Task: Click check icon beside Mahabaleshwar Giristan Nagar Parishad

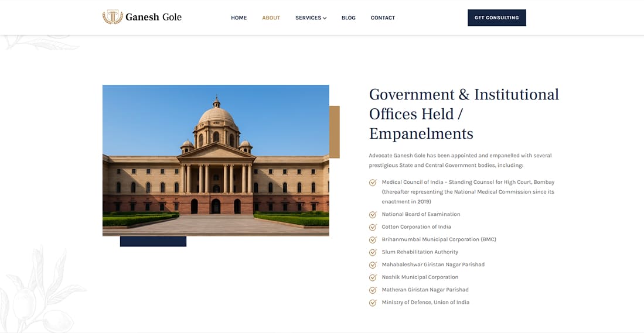Action: click(373, 265)
